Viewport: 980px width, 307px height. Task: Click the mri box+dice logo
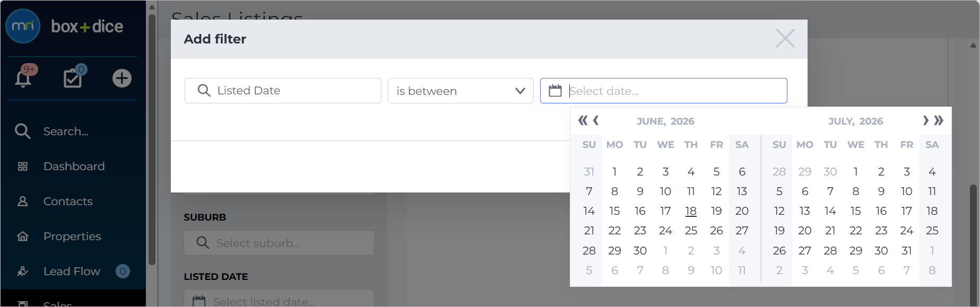tap(64, 26)
